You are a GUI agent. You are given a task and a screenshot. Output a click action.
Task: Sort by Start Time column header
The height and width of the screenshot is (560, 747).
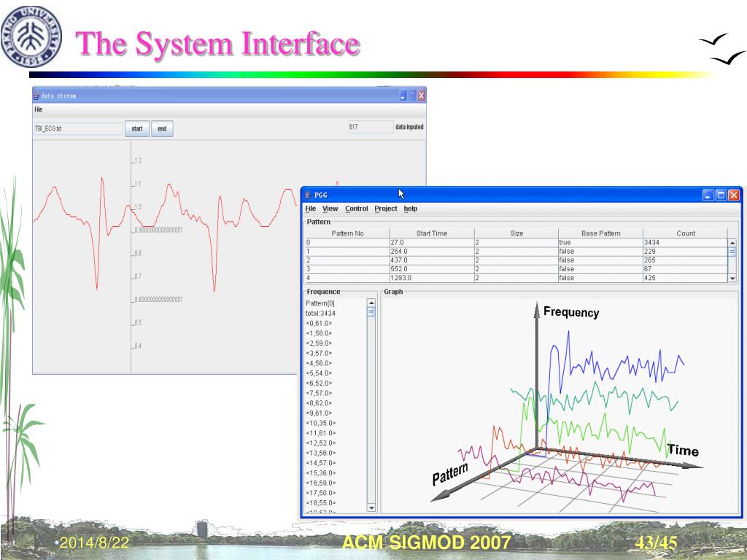click(x=432, y=233)
